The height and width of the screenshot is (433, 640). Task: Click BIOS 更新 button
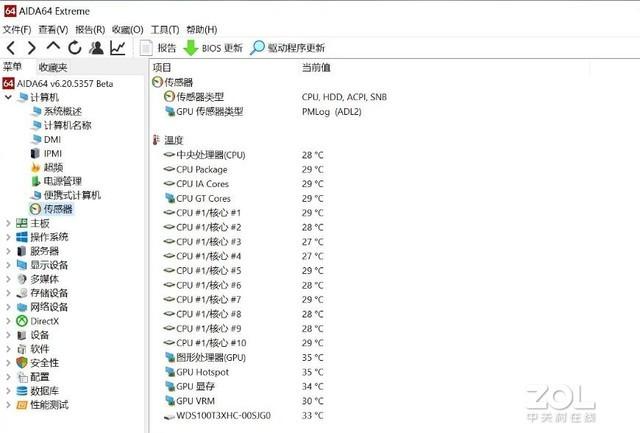(x=213, y=48)
